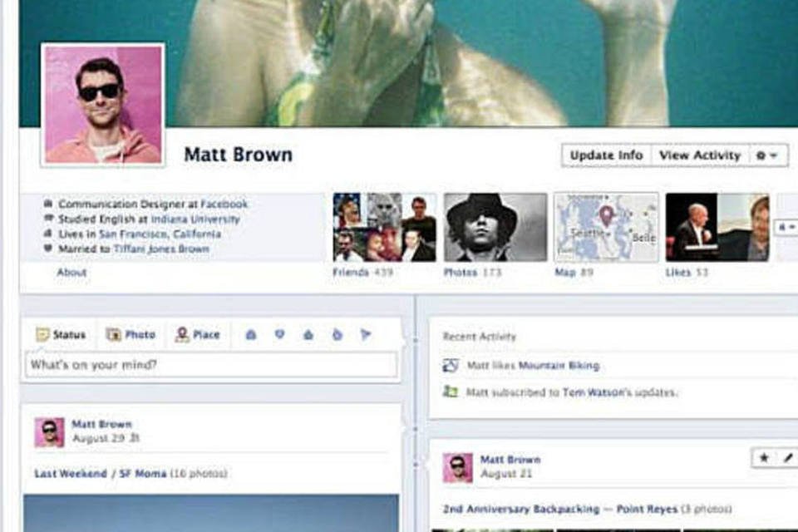Click the star button on August 21 post

763,458
